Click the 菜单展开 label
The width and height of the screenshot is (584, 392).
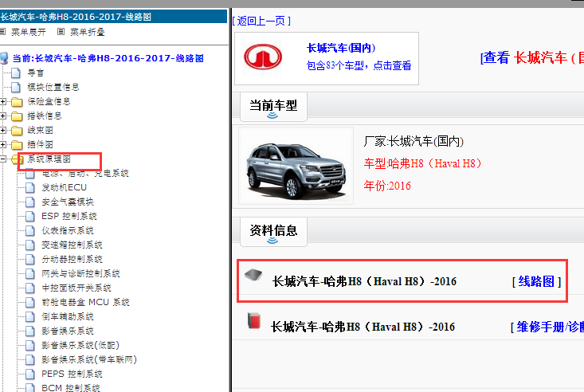(x=29, y=32)
